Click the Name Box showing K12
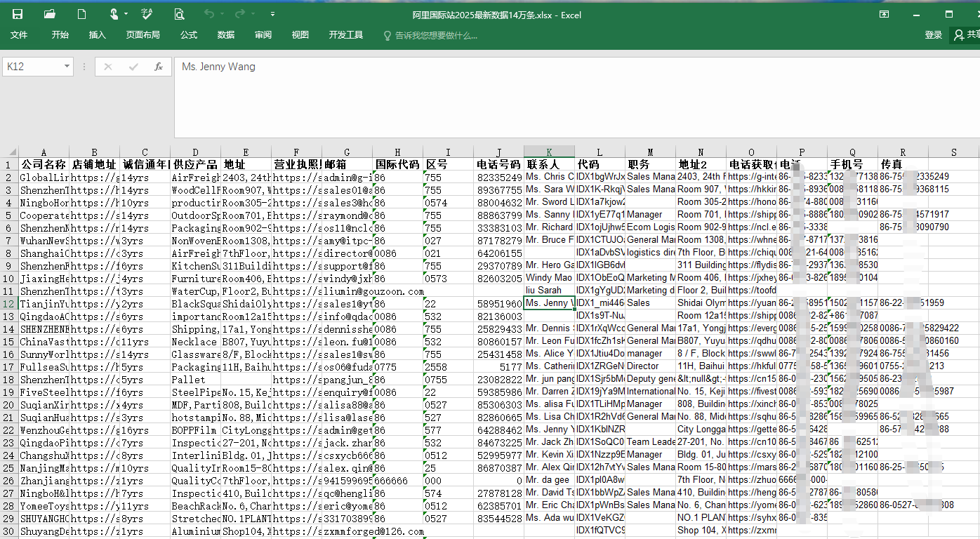Image resolution: width=980 pixels, height=539 pixels. [x=32, y=67]
